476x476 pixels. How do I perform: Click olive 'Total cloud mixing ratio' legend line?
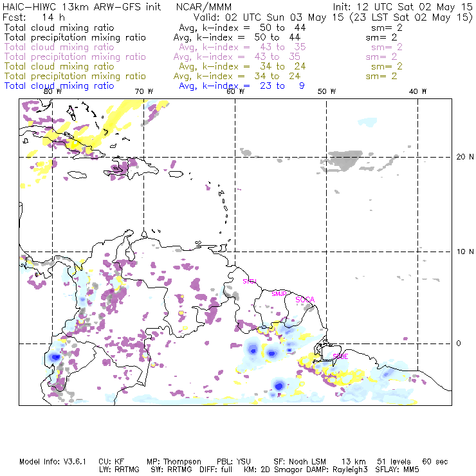coord(59,66)
